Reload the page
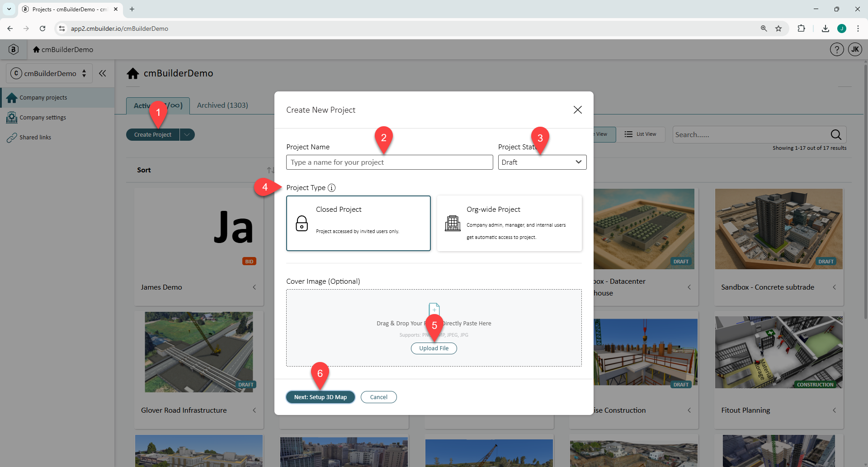Image resolution: width=868 pixels, height=467 pixels. (42, 29)
